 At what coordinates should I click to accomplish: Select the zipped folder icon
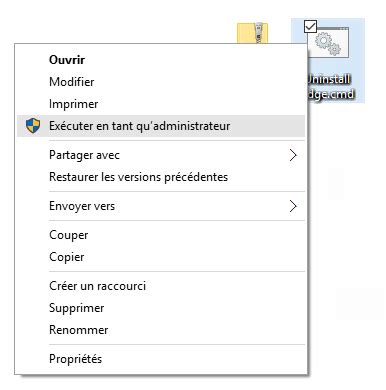(252, 33)
